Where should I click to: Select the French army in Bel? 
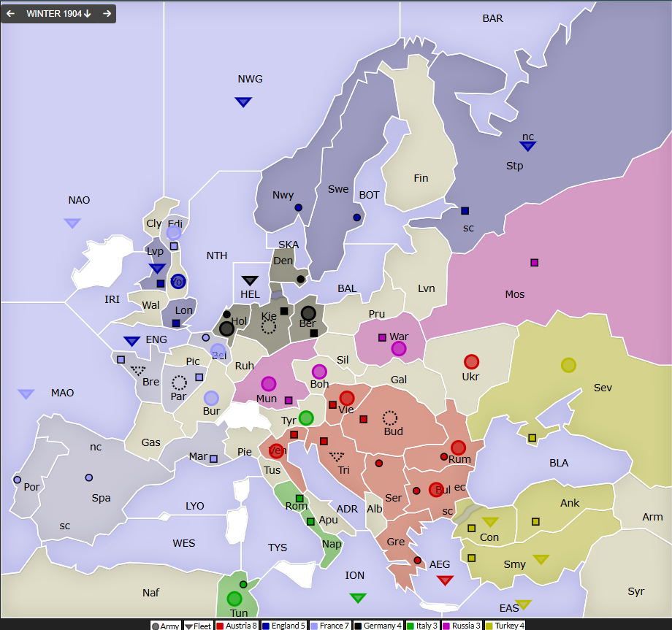(218, 351)
